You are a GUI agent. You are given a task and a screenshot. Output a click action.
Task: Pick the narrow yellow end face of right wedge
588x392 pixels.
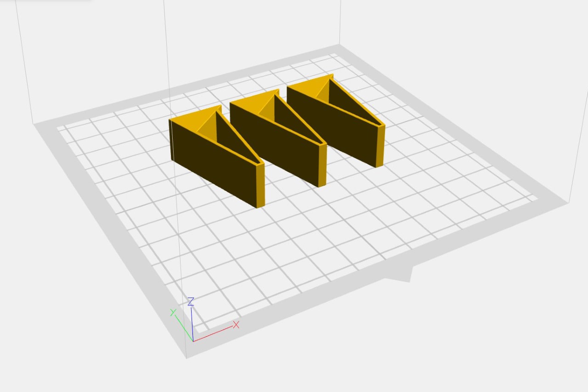pyautogui.click(x=380, y=146)
